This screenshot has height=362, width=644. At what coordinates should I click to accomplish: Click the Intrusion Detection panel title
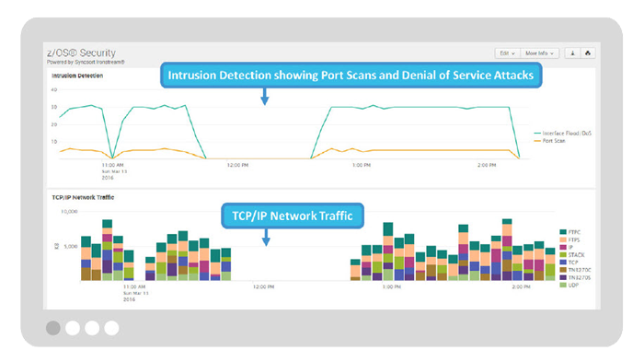click(x=77, y=76)
